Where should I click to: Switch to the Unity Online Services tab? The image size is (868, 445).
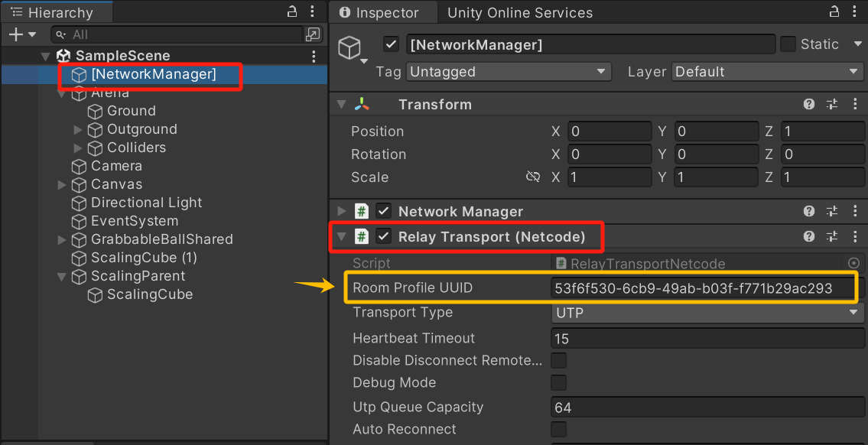coord(520,12)
